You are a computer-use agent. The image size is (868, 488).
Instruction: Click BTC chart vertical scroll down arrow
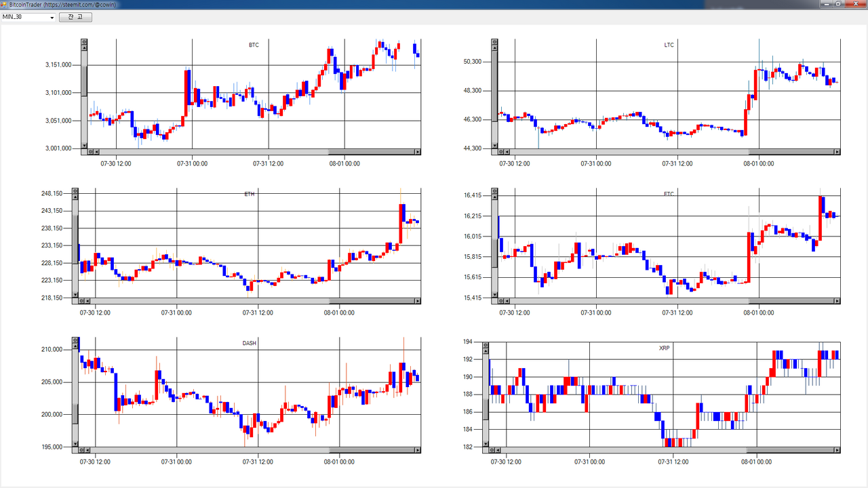[85, 145]
